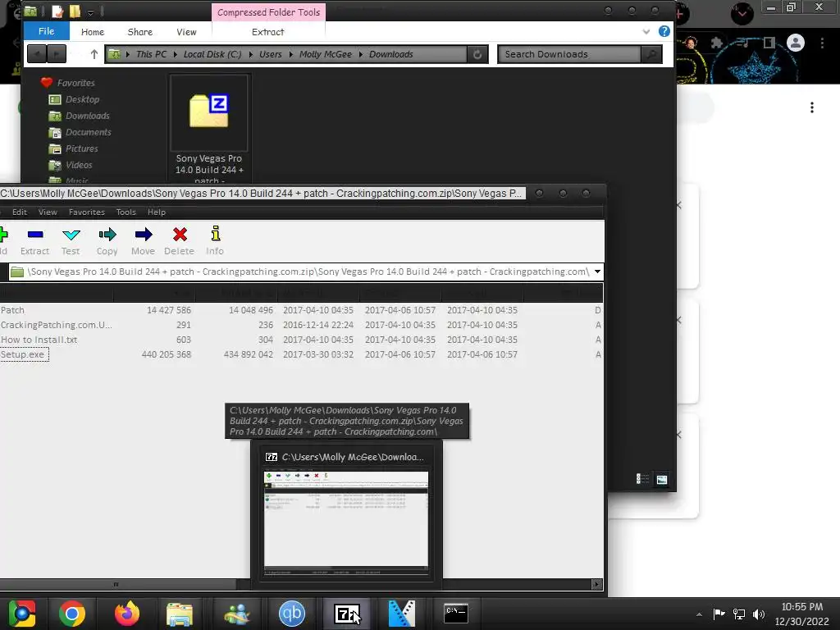Open the Help menu in 7-Zip
The image size is (840, 630).
coord(157,212)
